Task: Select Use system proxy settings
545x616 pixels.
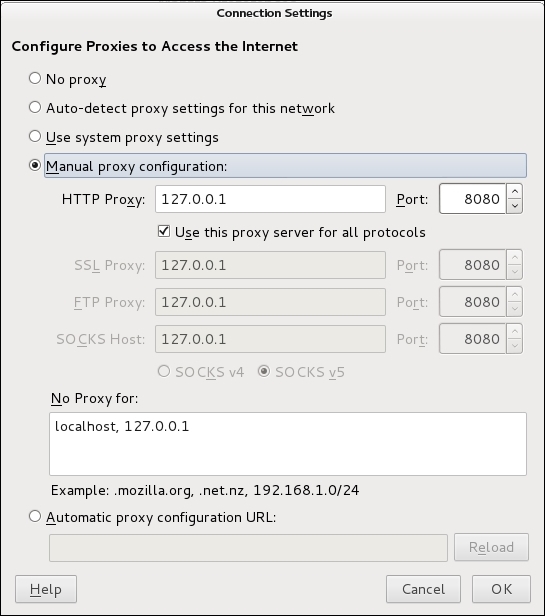Action: point(35,136)
